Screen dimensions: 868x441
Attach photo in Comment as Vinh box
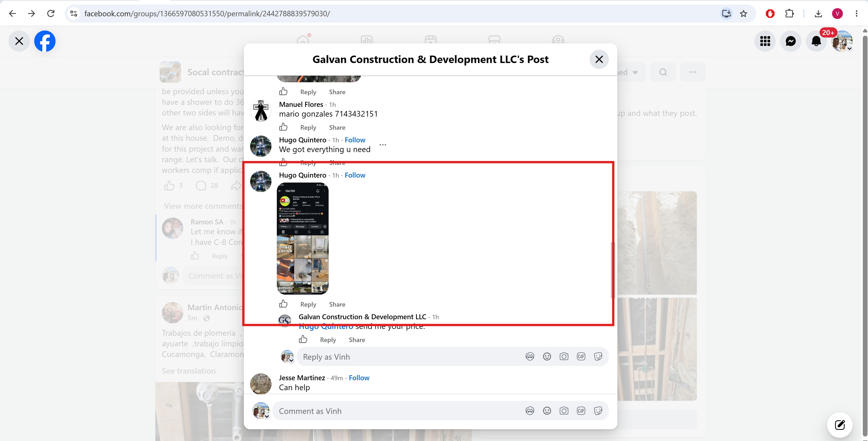tap(564, 411)
